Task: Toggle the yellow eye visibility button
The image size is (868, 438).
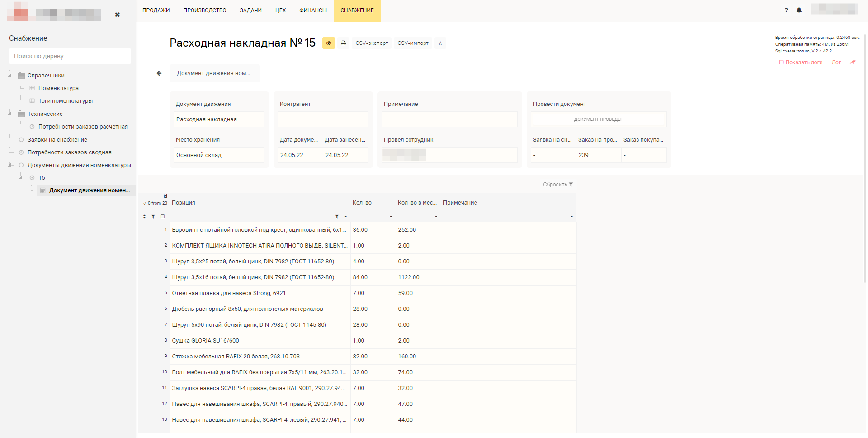Action: (x=329, y=43)
